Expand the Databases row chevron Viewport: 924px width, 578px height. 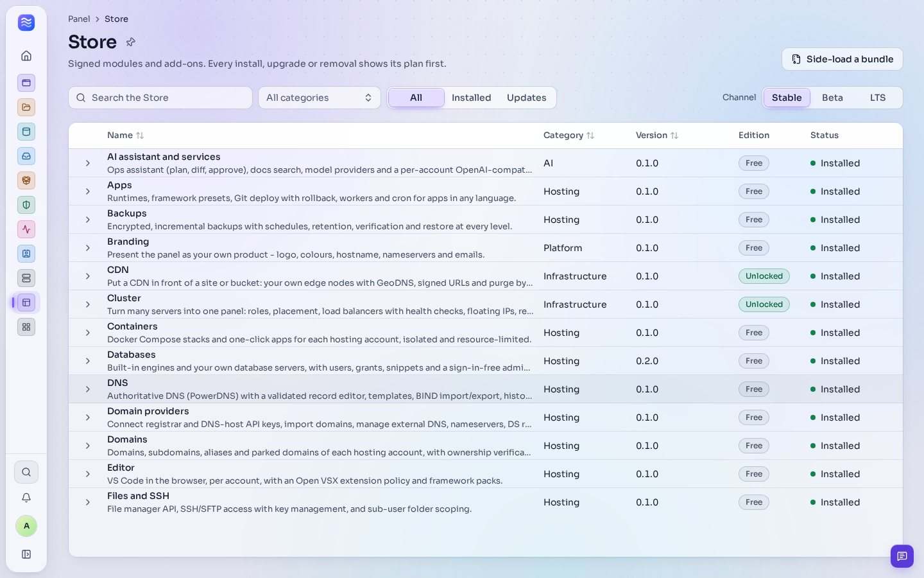tap(88, 361)
